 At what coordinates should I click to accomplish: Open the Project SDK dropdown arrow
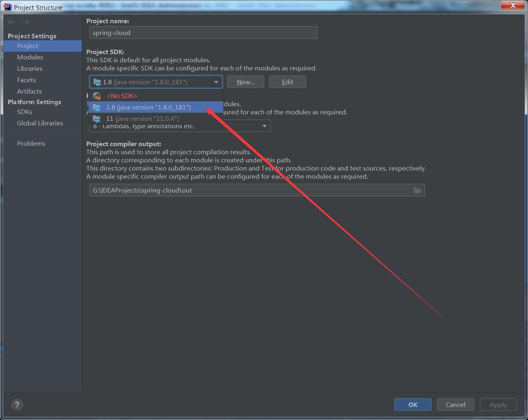click(x=216, y=82)
